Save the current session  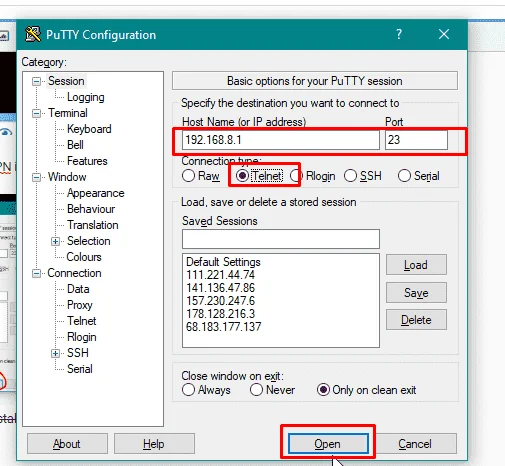[416, 293]
